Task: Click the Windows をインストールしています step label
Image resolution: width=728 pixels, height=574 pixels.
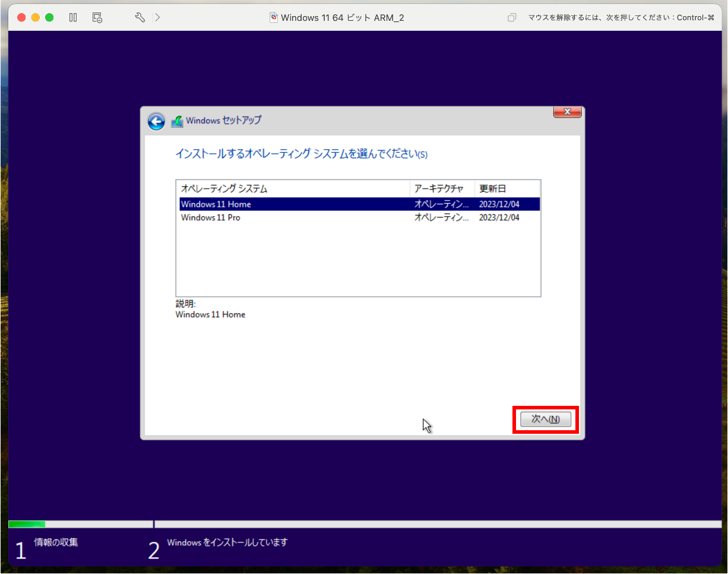Action: pyautogui.click(x=227, y=543)
